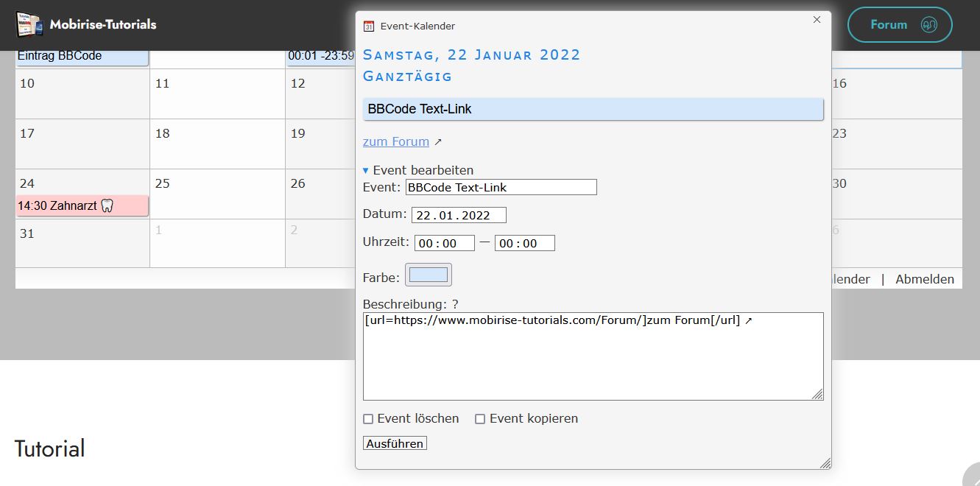Click the start Uhrzeit time field
Screen dimensions: 980x486
(x=444, y=244)
